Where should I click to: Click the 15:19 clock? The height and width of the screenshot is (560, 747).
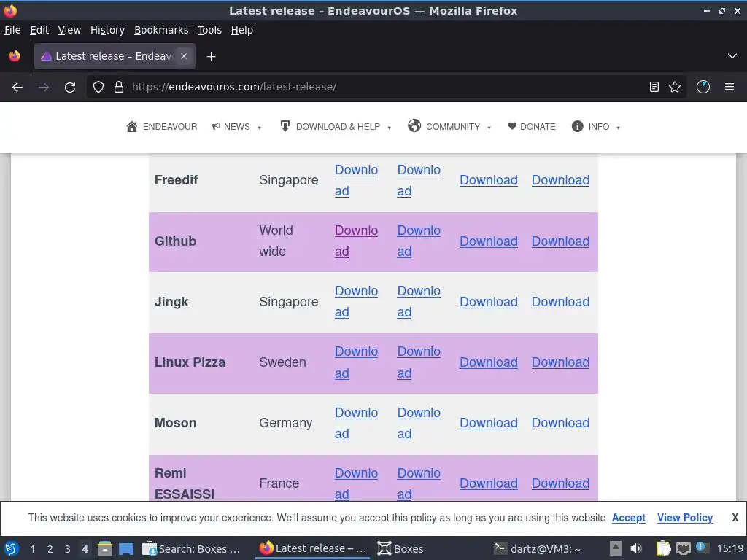click(729, 548)
